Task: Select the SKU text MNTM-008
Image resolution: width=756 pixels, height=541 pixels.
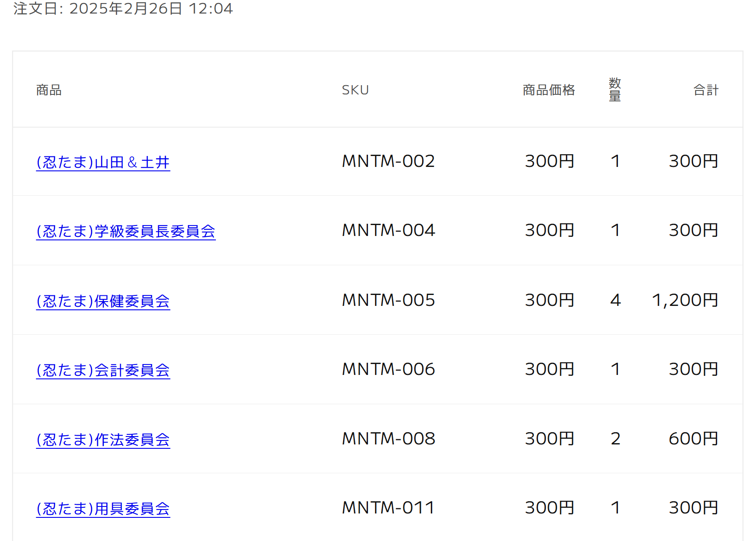Action: [x=388, y=439]
